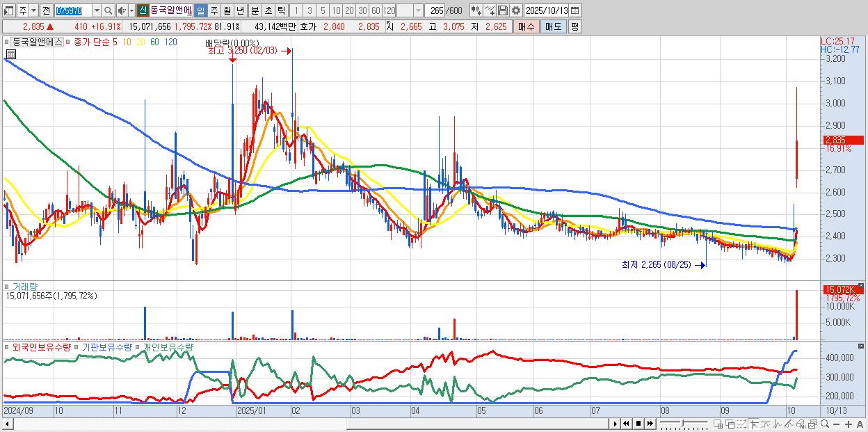This screenshot has height=432, width=868.
Task: Click the stop playback button
Action: tap(638, 424)
